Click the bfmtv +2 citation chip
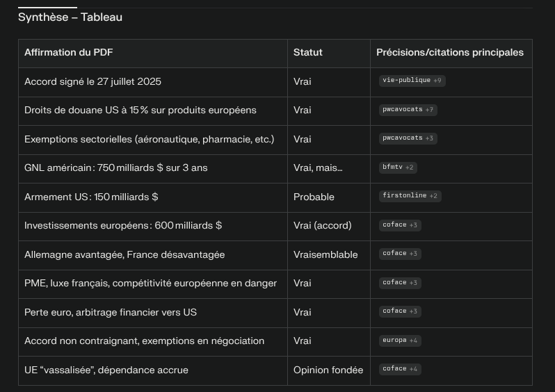 399,168
